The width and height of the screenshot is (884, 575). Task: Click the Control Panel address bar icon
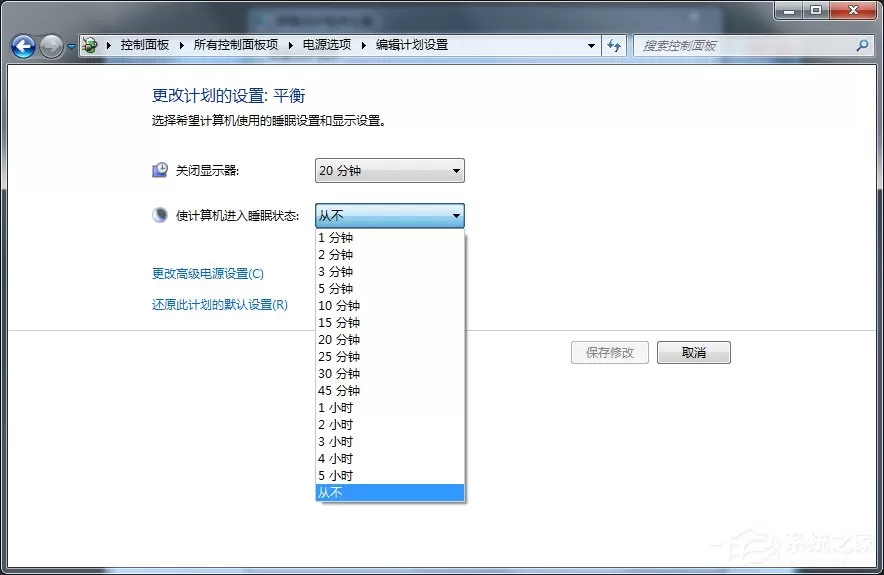click(x=90, y=45)
